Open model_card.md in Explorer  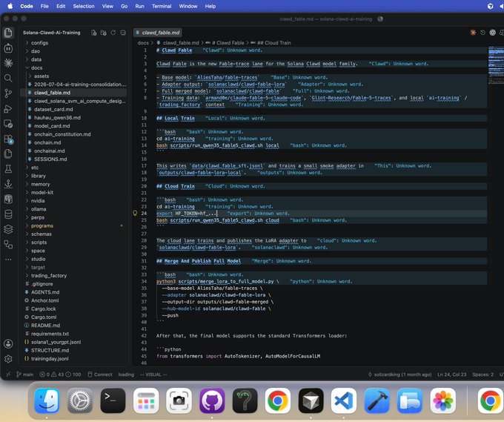coord(52,126)
